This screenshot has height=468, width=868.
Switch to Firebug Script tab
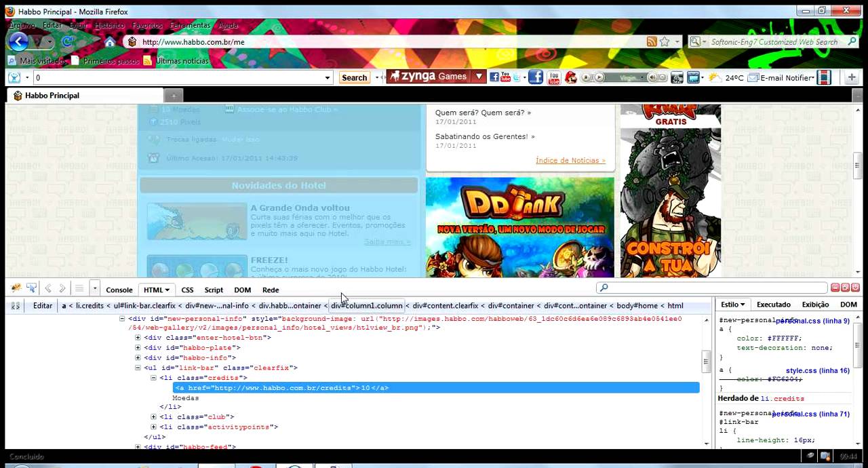(x=214, y=290)
